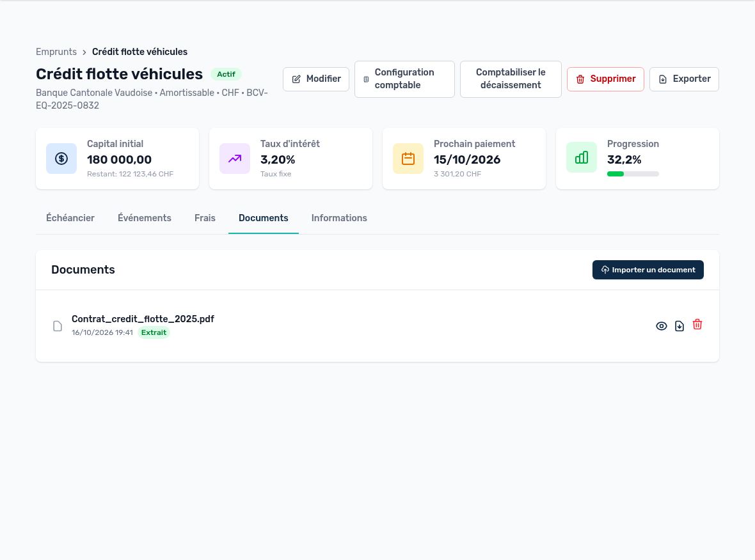Select the Frais tab
Screen dimensions: 755x560
pos(205,218)
